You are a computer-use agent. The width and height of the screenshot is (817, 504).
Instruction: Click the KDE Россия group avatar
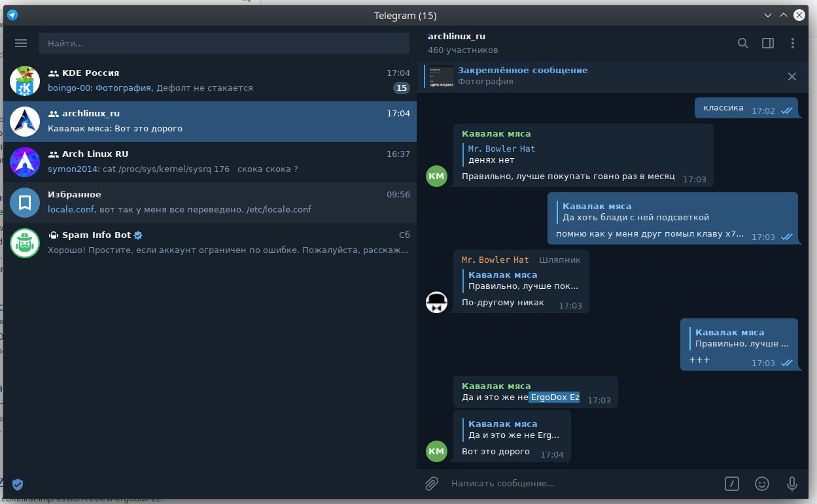[25, 81]
